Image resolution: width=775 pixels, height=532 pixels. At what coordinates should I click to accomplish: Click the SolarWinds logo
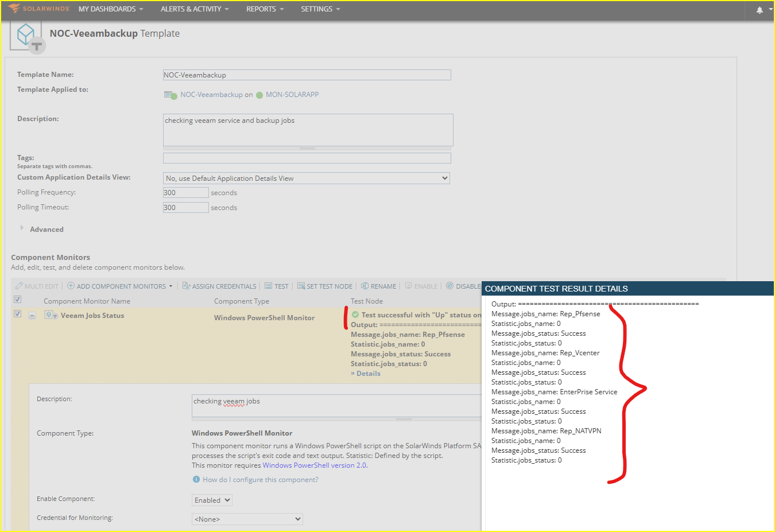point(38,9)
